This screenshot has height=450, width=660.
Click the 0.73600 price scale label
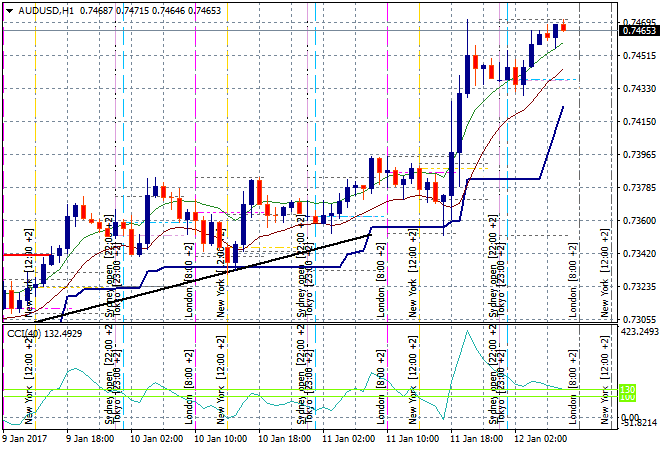click(638, 221)
